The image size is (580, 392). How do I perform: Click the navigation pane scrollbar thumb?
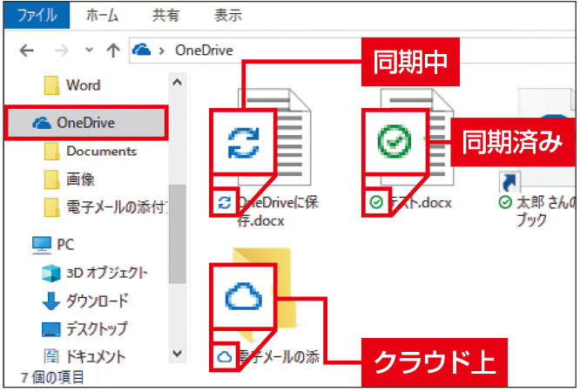point(177,234)
